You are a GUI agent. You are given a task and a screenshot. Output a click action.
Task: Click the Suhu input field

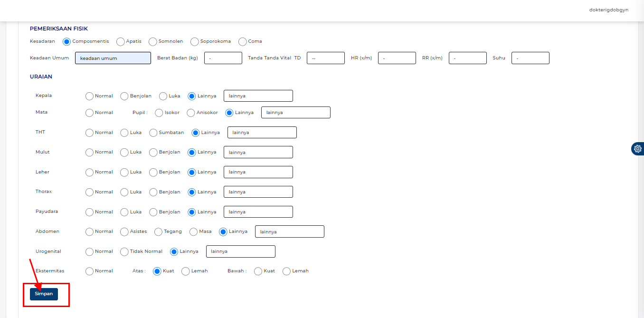530,58
